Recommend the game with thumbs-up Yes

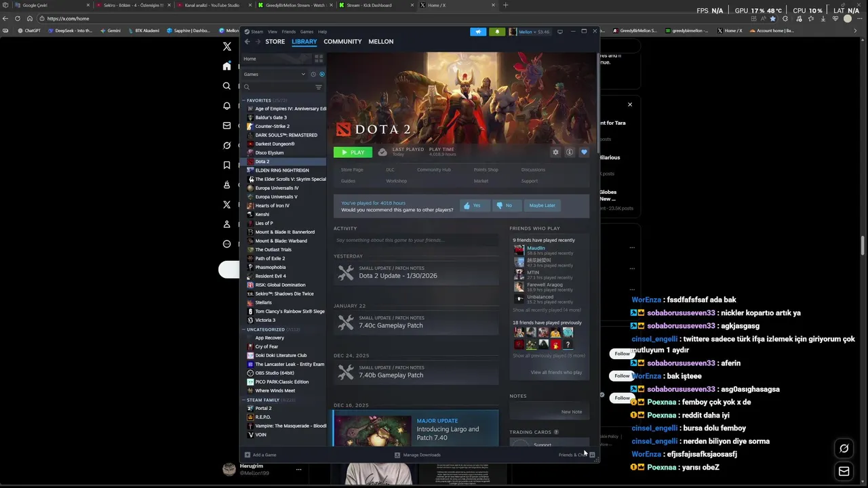pyautogui.click(x=475, y=205)
